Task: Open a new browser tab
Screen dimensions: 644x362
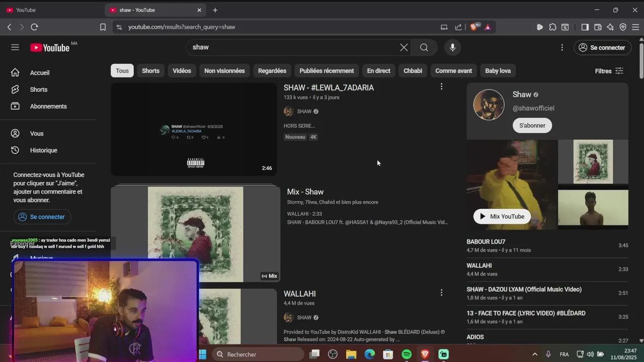Action: pyautogui.click(x=215, y=10)
